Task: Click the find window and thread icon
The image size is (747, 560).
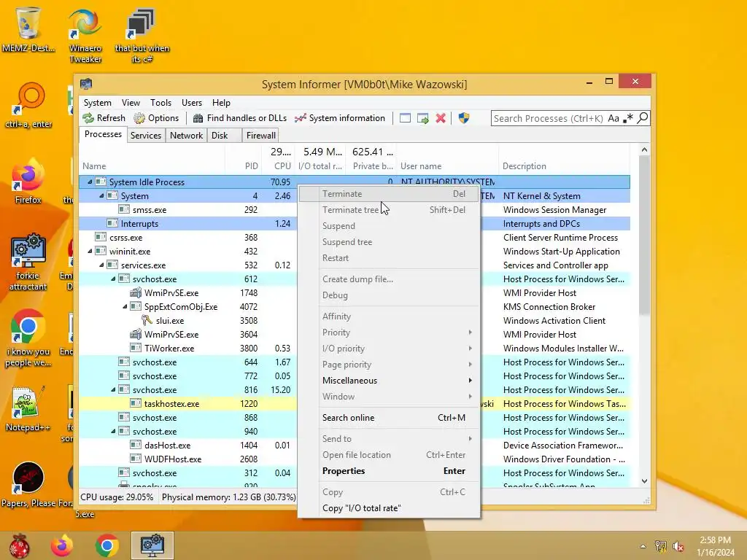Action: point(422,118)
